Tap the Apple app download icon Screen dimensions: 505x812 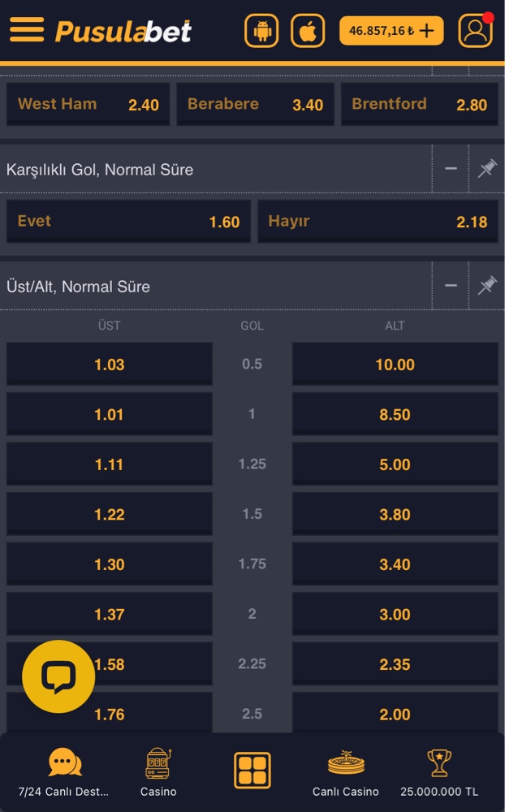[x=308, y=31]
